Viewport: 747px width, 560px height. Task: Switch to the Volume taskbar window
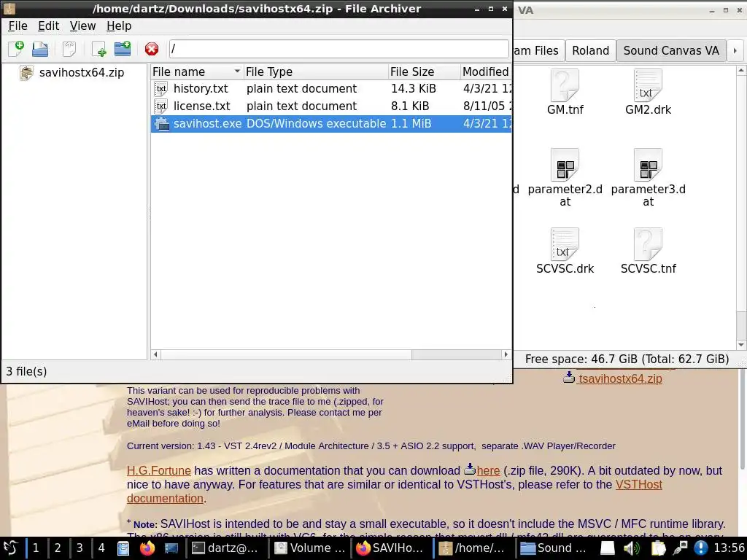[310, 548]
